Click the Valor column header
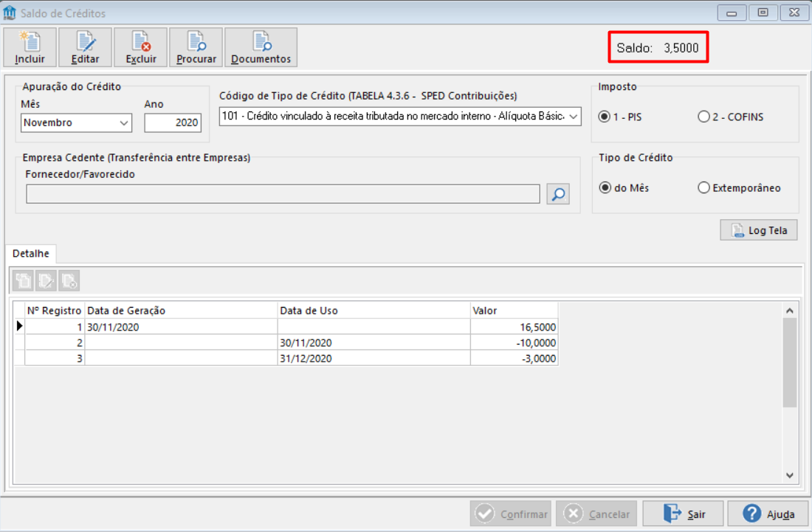Screen dimensions: 812x532 tap(515, 311)
